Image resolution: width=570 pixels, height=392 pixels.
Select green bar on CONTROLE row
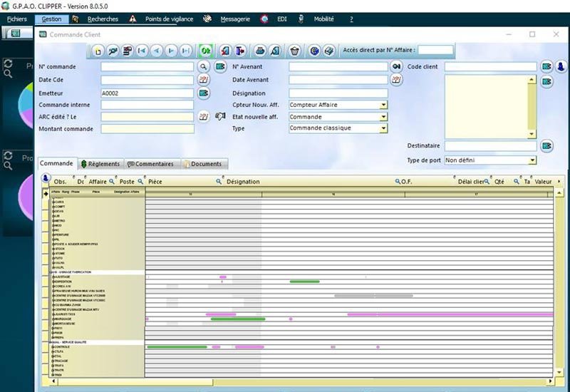pyautogui.click(x=177, y=347)
